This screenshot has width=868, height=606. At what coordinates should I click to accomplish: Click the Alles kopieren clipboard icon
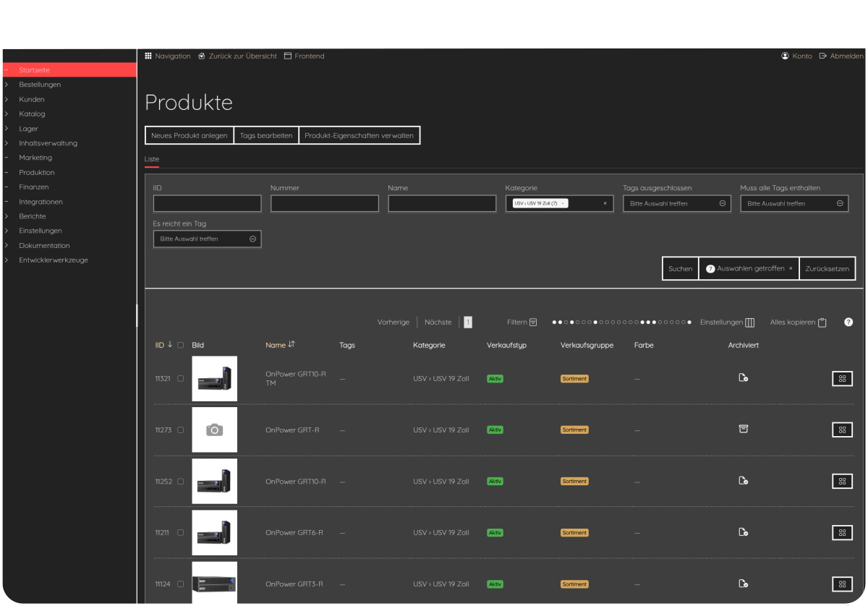pos(822,322)
